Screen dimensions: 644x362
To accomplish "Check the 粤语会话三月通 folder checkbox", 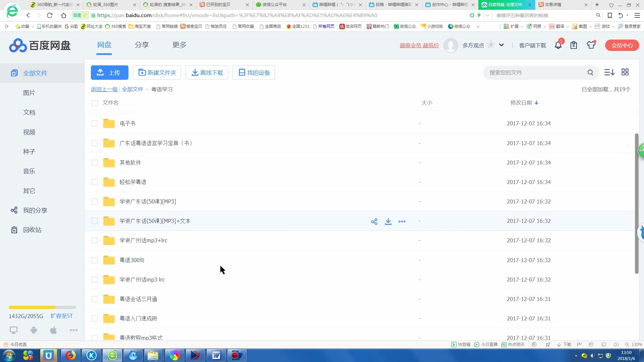I will point(95,299).
